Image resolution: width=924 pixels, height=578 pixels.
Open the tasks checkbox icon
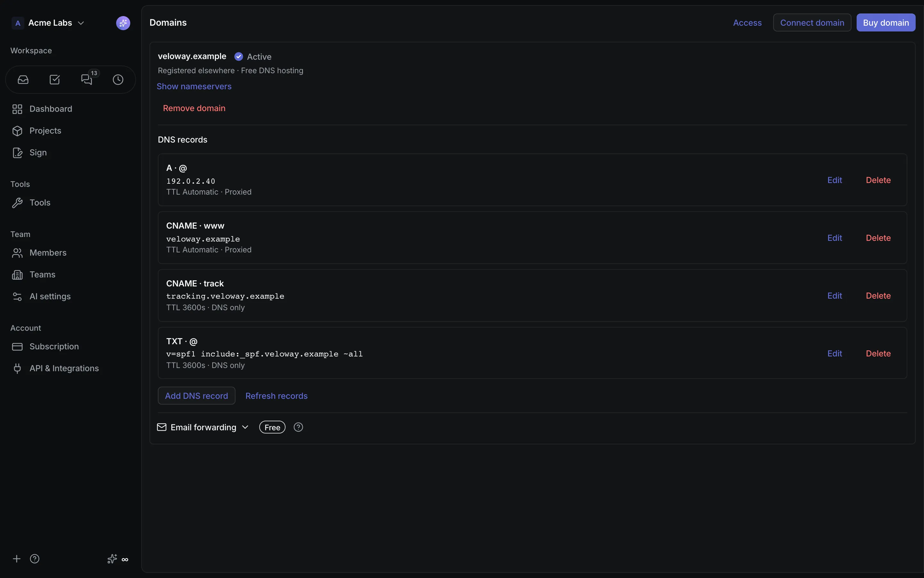click(55, 80)
